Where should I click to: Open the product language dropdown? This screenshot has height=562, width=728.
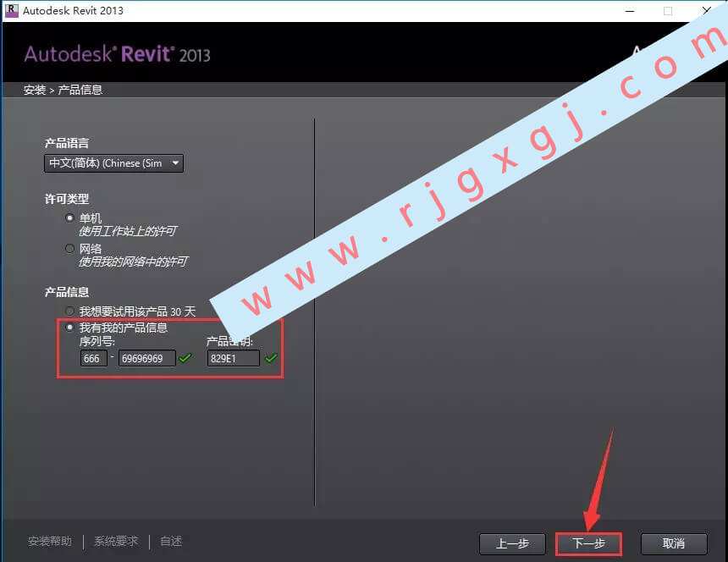pos(113,163)
